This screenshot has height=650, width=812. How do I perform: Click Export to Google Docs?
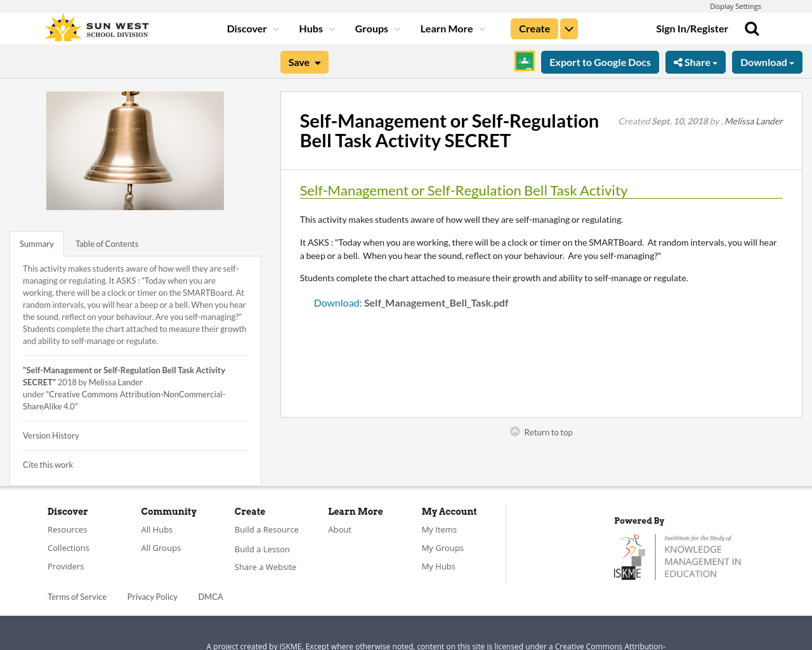tap(599, 61)
